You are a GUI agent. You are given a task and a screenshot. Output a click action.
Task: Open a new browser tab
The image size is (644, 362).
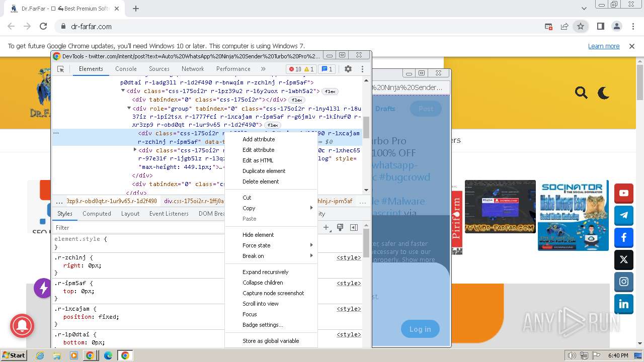click(x=136, y=9)
